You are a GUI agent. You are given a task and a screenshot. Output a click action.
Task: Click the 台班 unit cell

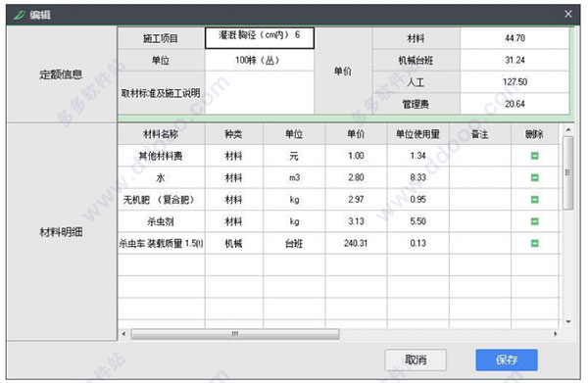tap(294, 243)
